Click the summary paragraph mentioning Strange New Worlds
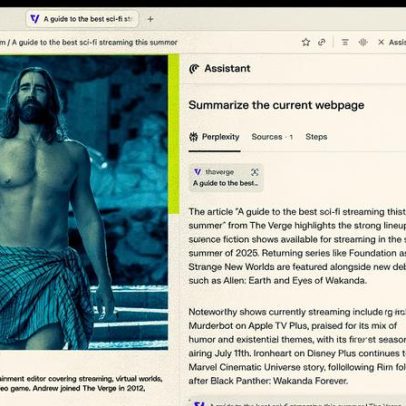Image resolution: width=406 pixels, height=406 pixels. point(297,246)
